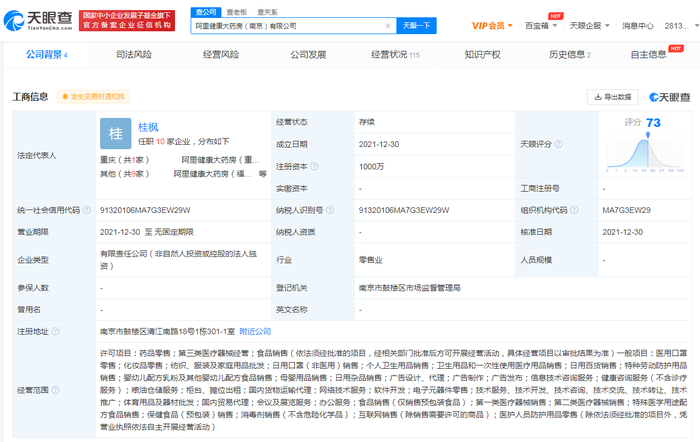Image resolution: width=700 pixels, height=442 pixels.
Task: Open 阿里健康大药房(福... company link
Action: click(x=213, y=174)
